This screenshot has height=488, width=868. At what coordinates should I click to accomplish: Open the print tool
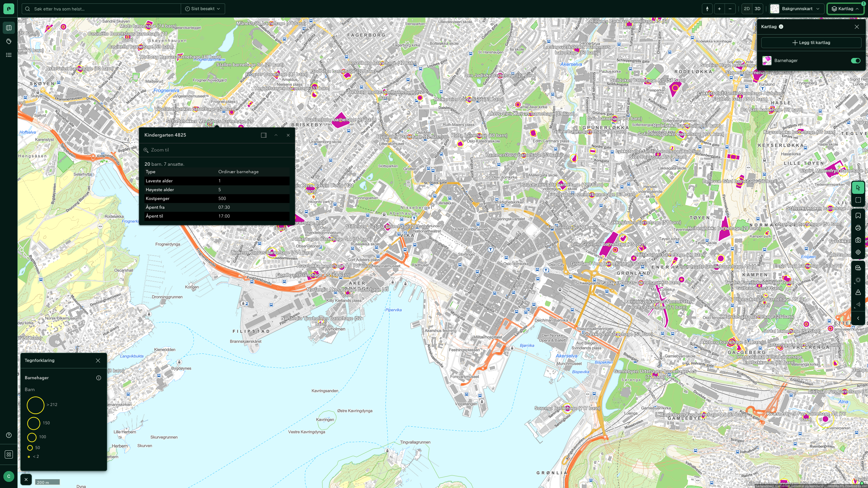pyautogui.click(x=858, y=228)
